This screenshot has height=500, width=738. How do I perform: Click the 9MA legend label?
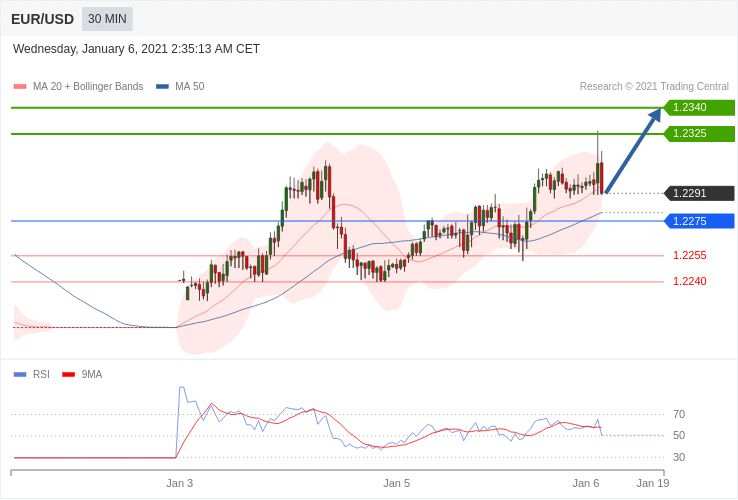pos(92,375)
